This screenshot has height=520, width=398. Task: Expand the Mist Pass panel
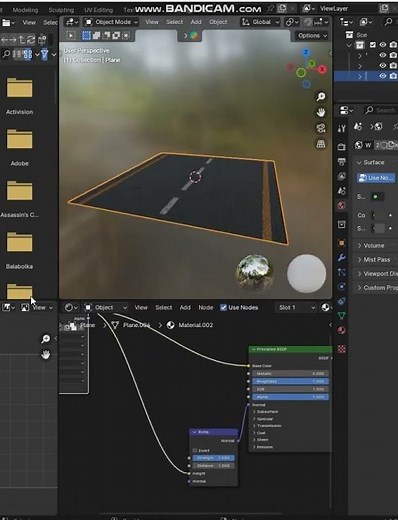(x=373, y=259)
